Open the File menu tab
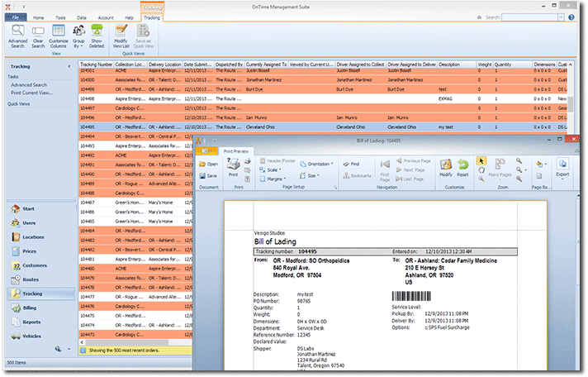This screenshot has height=377, width=588. [16, 17]
